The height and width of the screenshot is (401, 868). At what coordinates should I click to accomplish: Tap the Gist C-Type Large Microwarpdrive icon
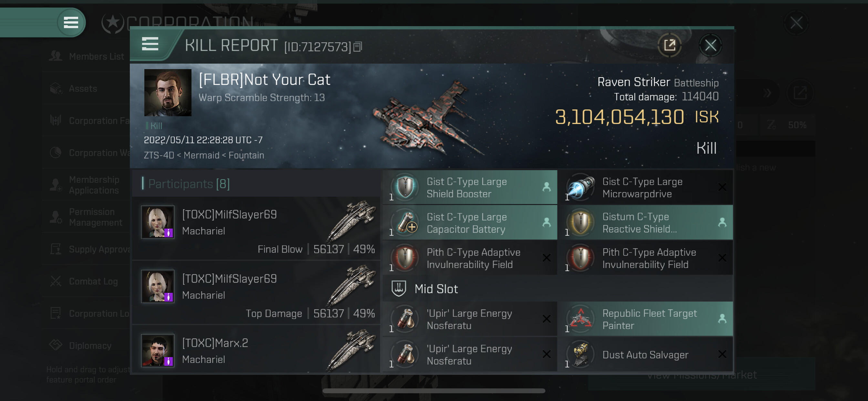[x=581, y=187]
